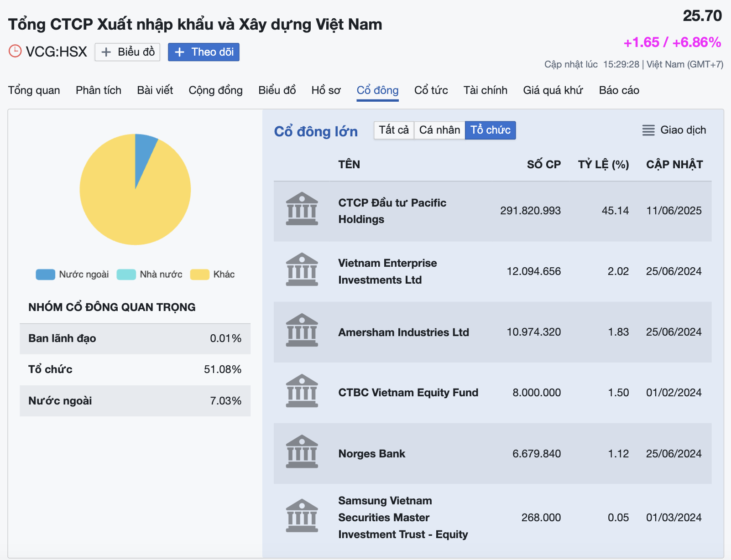Click the plus icon in Theo dõi button
Image resolution: width=731 pixels, height=560 pixels.
pyautogui.click(x=180, y=52)
